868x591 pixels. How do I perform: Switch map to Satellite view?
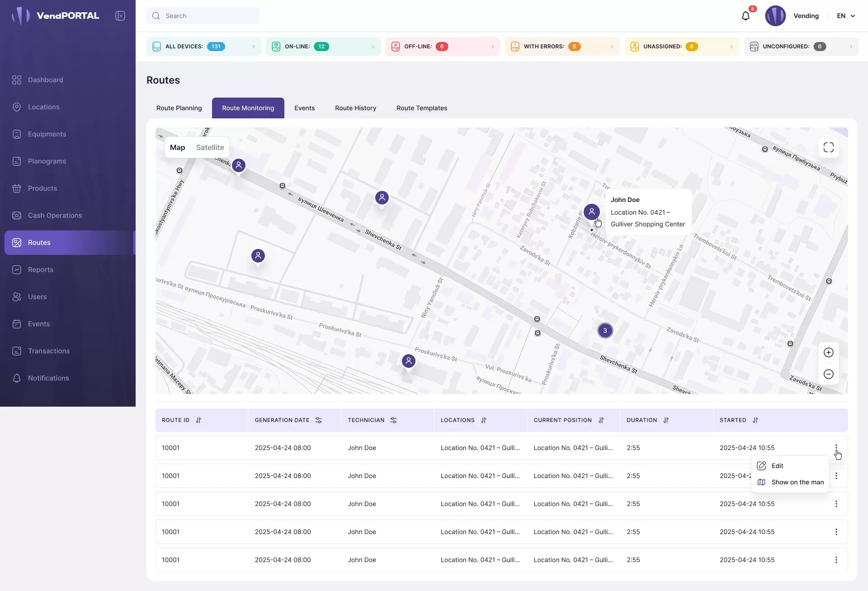coord(210,147)
